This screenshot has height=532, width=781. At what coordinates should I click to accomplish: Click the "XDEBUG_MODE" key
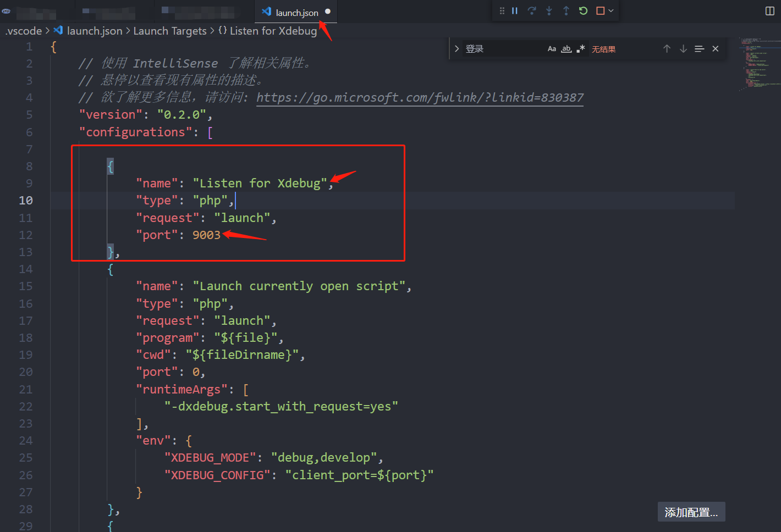210,457
